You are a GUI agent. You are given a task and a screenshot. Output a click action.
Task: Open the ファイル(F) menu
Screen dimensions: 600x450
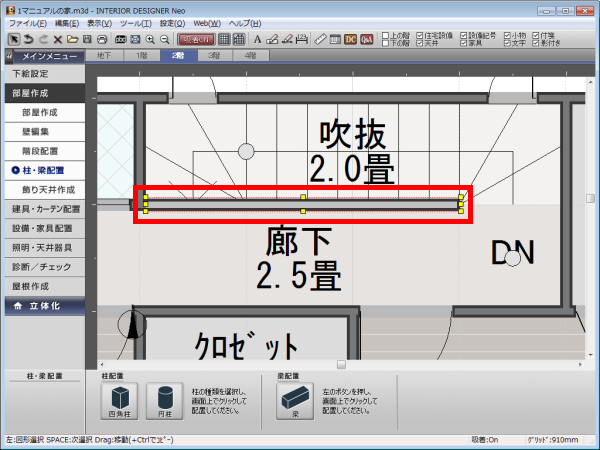point(26,22)
